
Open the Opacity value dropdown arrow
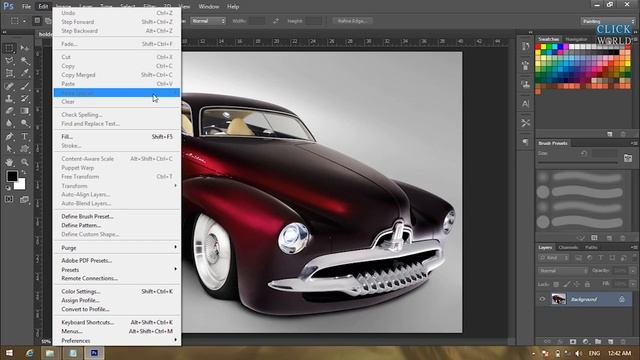coord(633,271)
